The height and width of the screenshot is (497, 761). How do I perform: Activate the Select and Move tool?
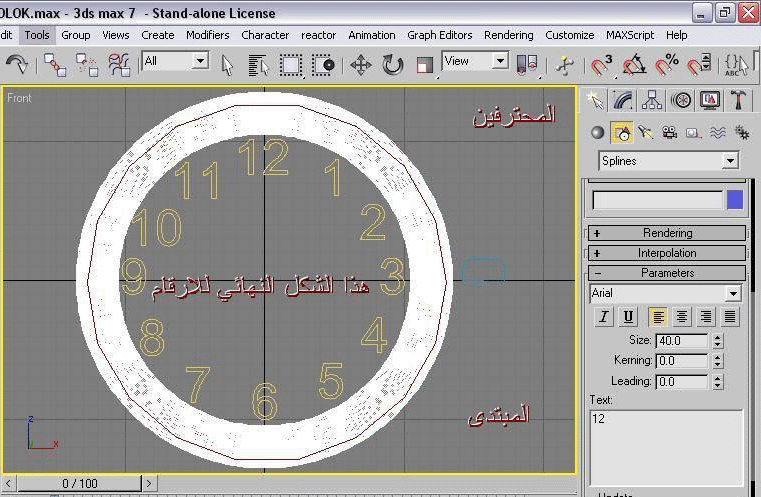(x=361, y=65)
